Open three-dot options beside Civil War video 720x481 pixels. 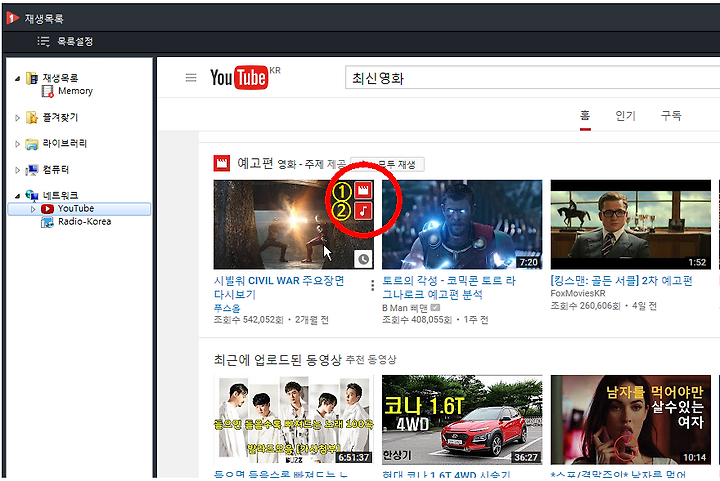point(372,285)
